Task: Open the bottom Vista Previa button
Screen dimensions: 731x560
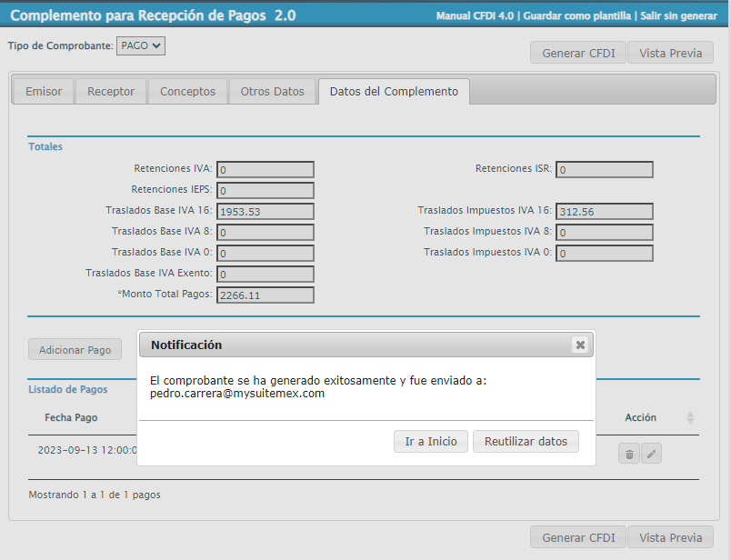Action: (x=670, y=537)
